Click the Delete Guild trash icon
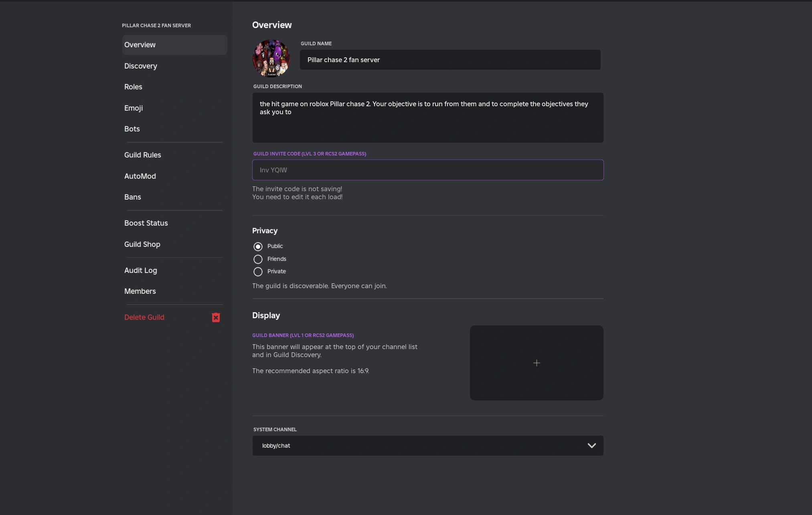812x515 pixels. click(x=215, y=317)
